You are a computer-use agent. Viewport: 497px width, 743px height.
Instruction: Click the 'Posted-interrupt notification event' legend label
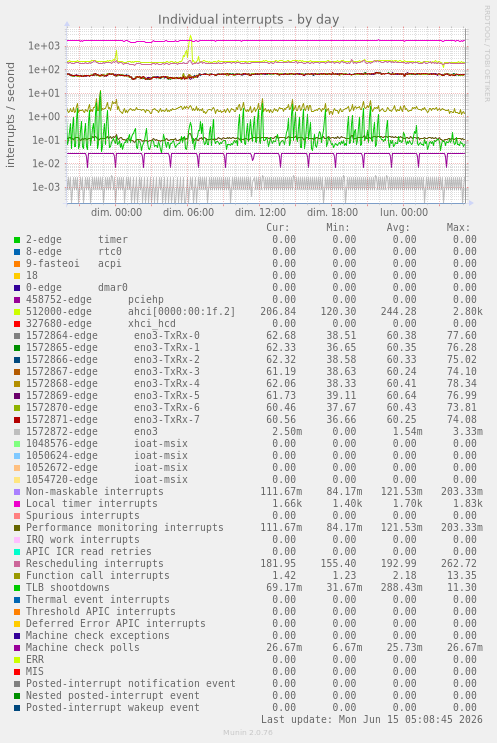point(131,684)
